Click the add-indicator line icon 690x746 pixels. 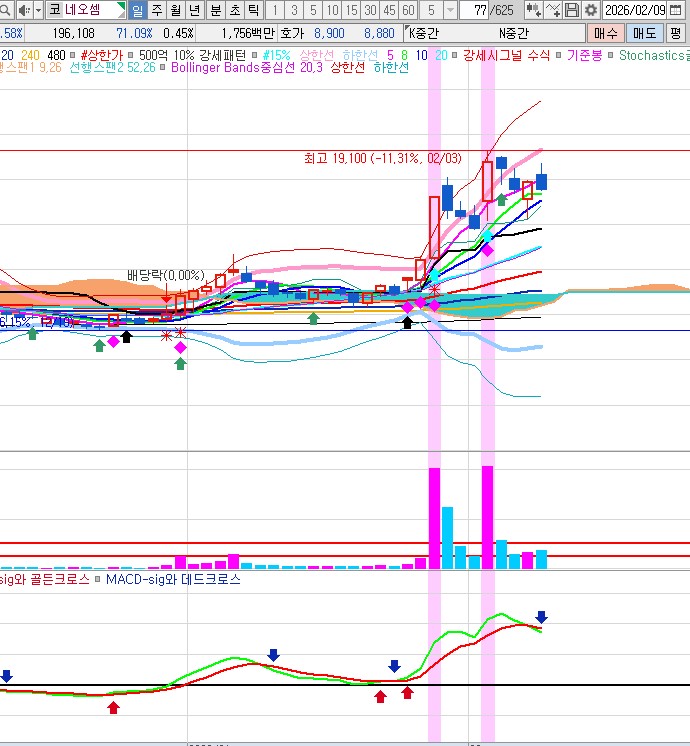point(552,10)
